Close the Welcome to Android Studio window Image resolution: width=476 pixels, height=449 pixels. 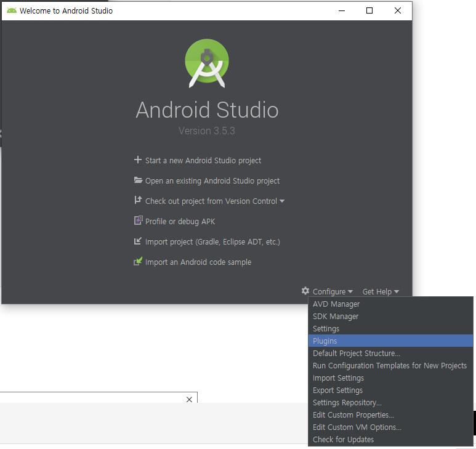click(398, 10)
